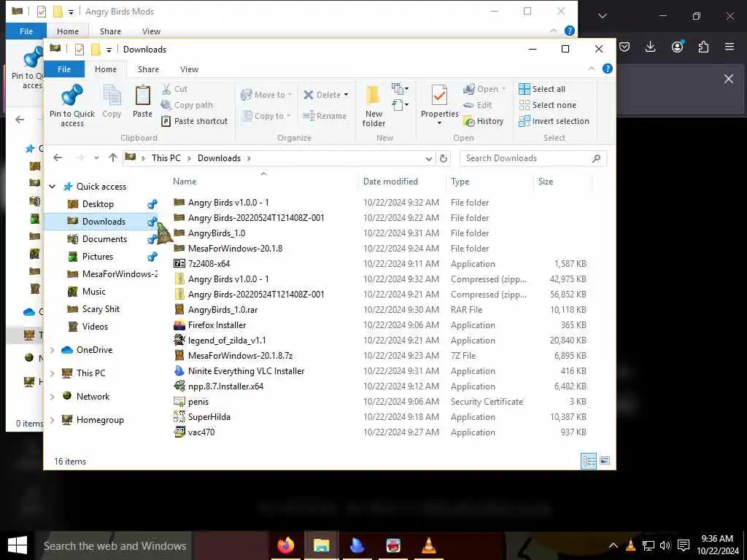The image size is (747, 560).
Task: Click the Cut scissors command
Action: tap(174, 89)
